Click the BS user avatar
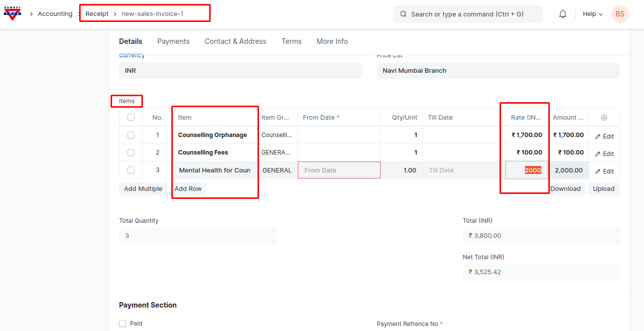The height and width of the screenshot is (331, 644). pos(620,14)
